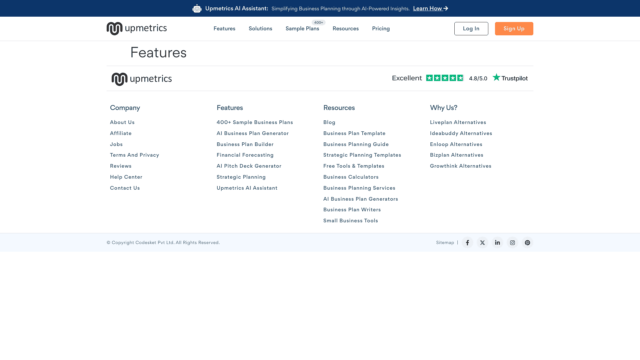Image resolution: width=640 pixels, height=360 pixels.
Task: Click the copyright Codesket Pvt Ltd text
Action: (x=163, y=242)
